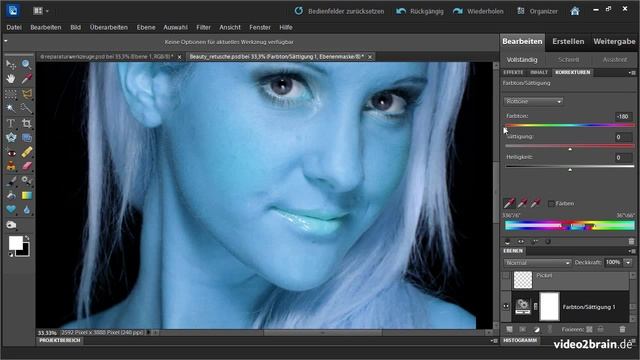
Task: Open the Organizer
Action: coord(537,11)
